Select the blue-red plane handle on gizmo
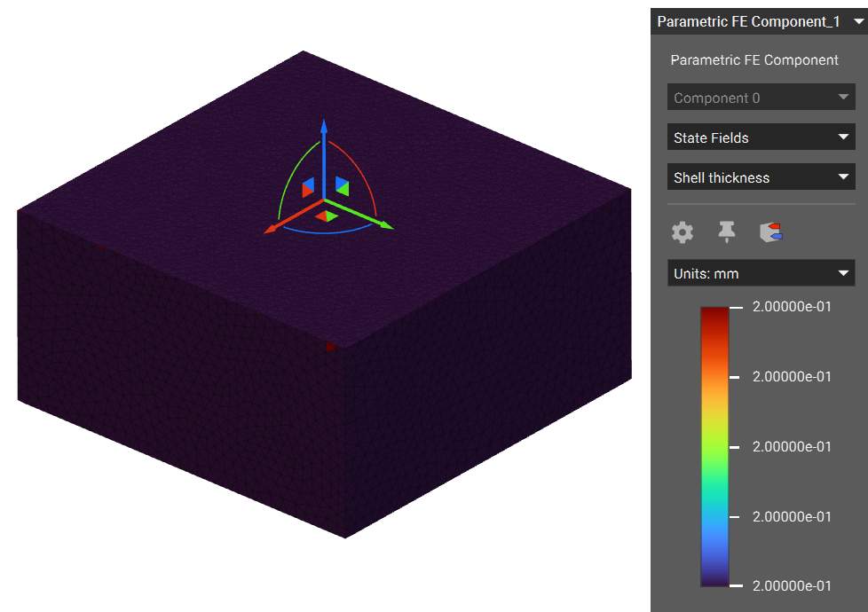 308,188
